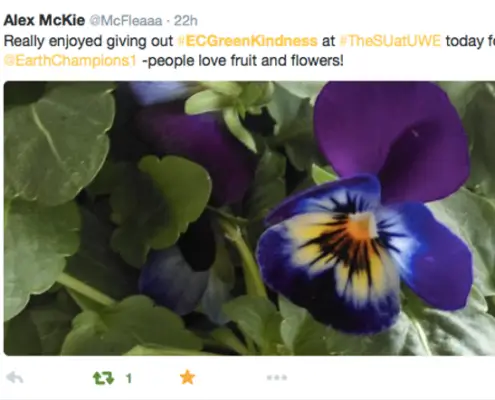Open the #TheSUatUWE hashtag
The width and height of the screenshot is (495, 400).
tap(390, 41)
